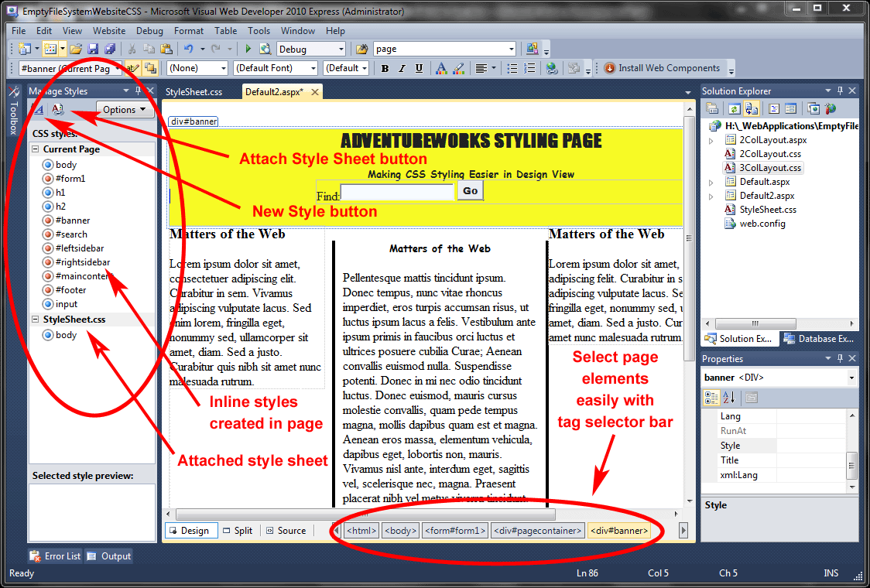Open the Format menu
870x588 pixels.
(x=189, y=31)
